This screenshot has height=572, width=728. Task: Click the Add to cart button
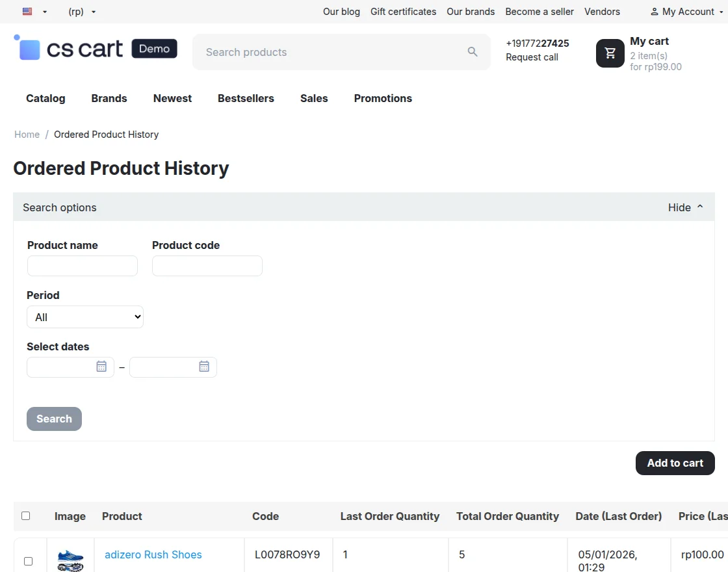(675, 463)
